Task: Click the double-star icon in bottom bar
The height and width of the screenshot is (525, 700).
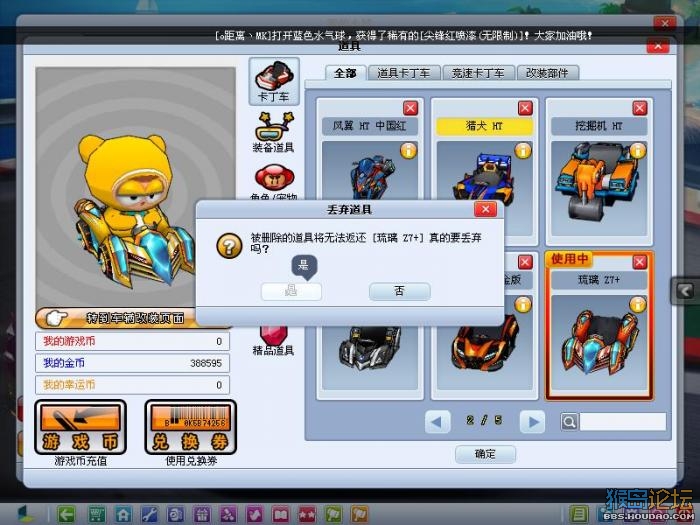Action: coord(307,514)
